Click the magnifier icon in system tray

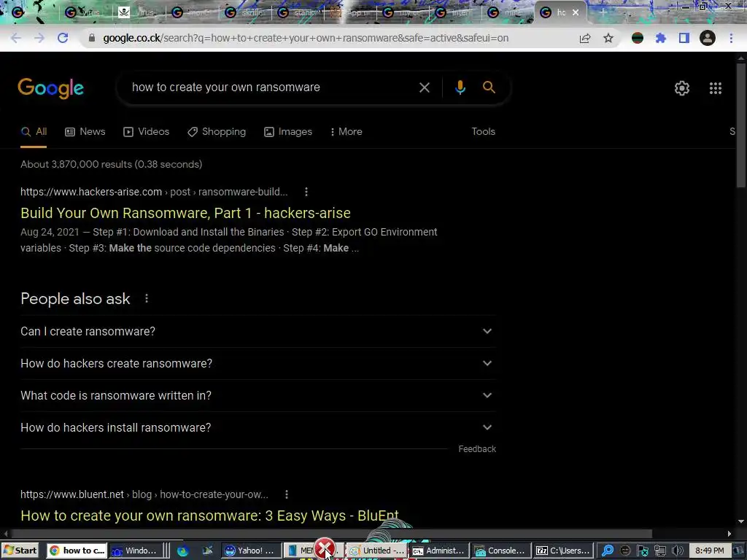click(x=608, y=551)
